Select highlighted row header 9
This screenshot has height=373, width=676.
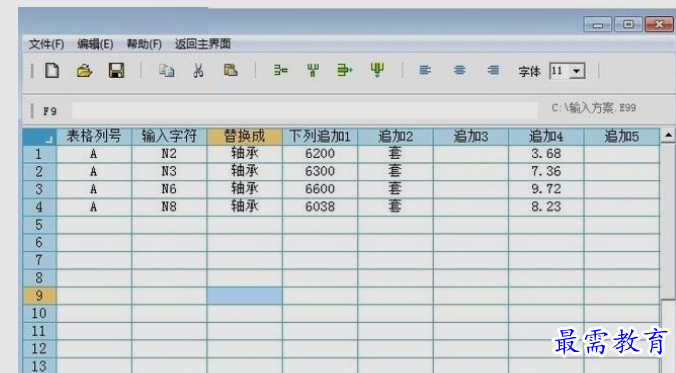click(x=39, y=296)
